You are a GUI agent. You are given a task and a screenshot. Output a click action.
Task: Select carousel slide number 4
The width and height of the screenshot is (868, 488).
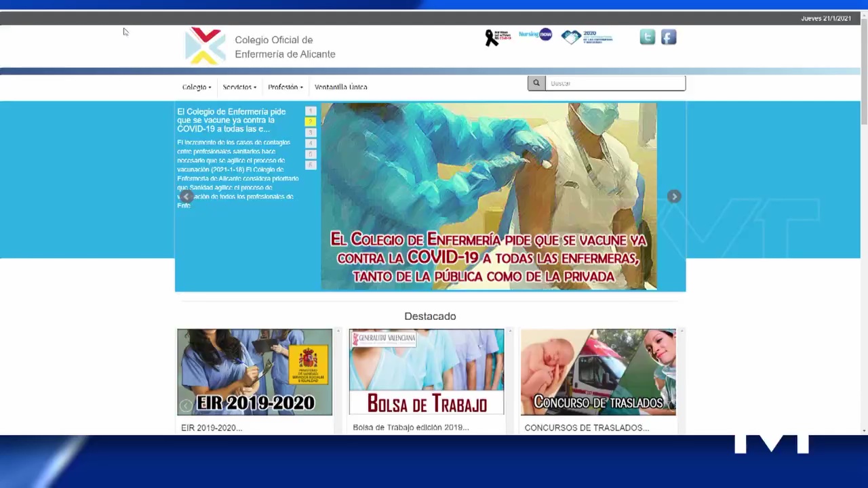[x=311, y=144]
